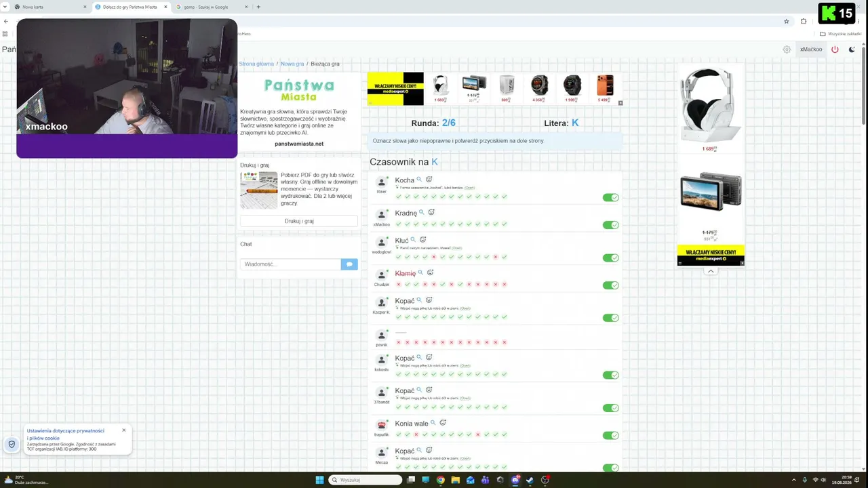Screen dimensions: 868x488
Task: Open reaction smiley beside Kłuć
Action: click(x=423, y=240)
